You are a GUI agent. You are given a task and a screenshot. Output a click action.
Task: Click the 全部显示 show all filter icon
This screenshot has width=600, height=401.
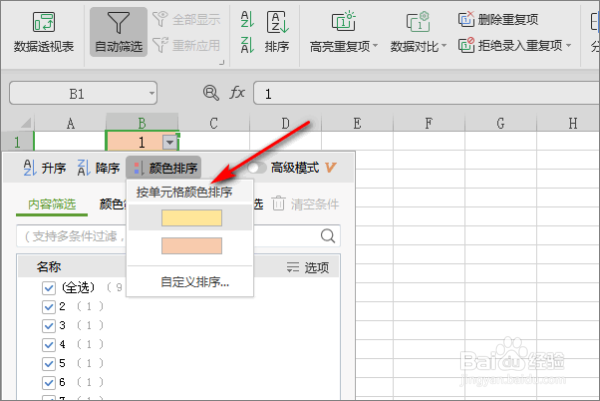click(x=161, y=19)
